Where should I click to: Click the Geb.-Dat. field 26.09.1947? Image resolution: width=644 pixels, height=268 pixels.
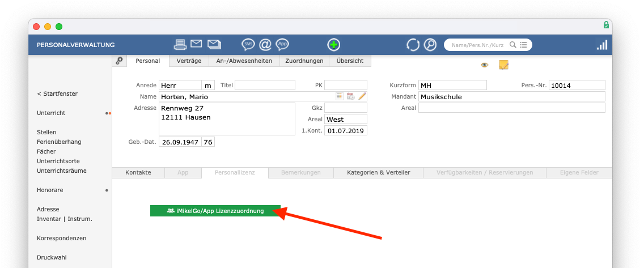point(180,142)
